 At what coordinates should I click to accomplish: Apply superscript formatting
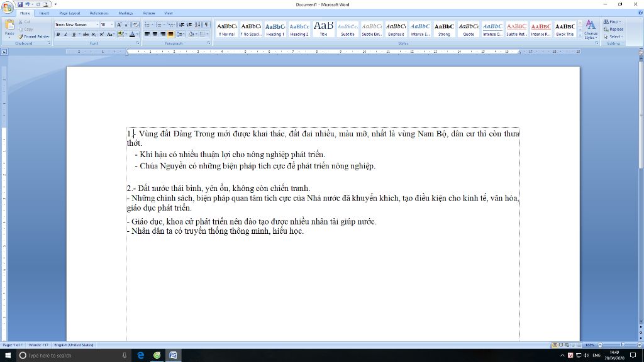(101, 35)
